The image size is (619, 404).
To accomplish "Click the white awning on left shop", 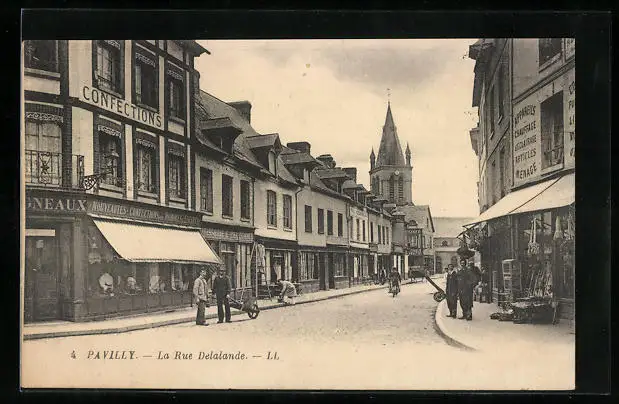I will pyautogui.click(x=154, y=242).
